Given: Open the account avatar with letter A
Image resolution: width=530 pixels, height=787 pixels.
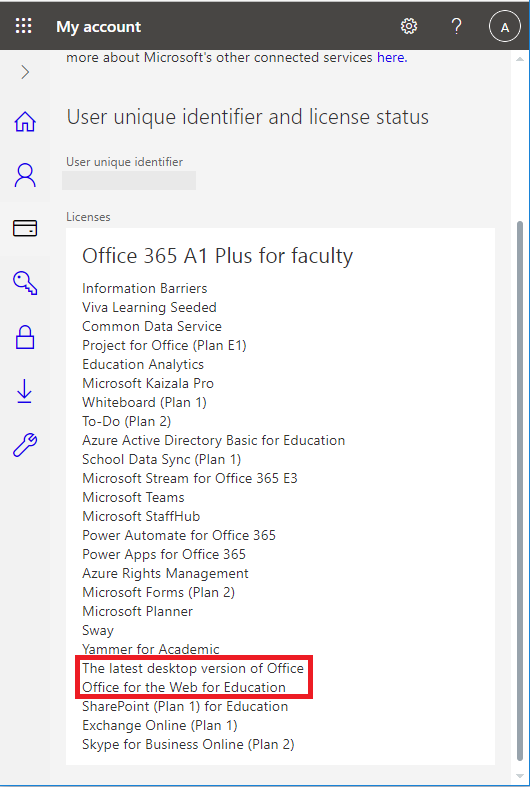Looking at the screenshot, I should (505, 27).
